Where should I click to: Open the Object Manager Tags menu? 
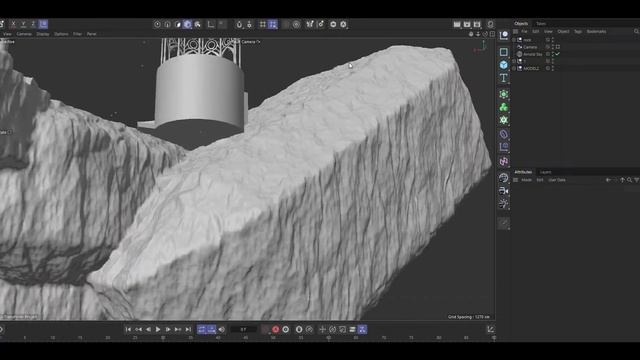click(578, 31)
